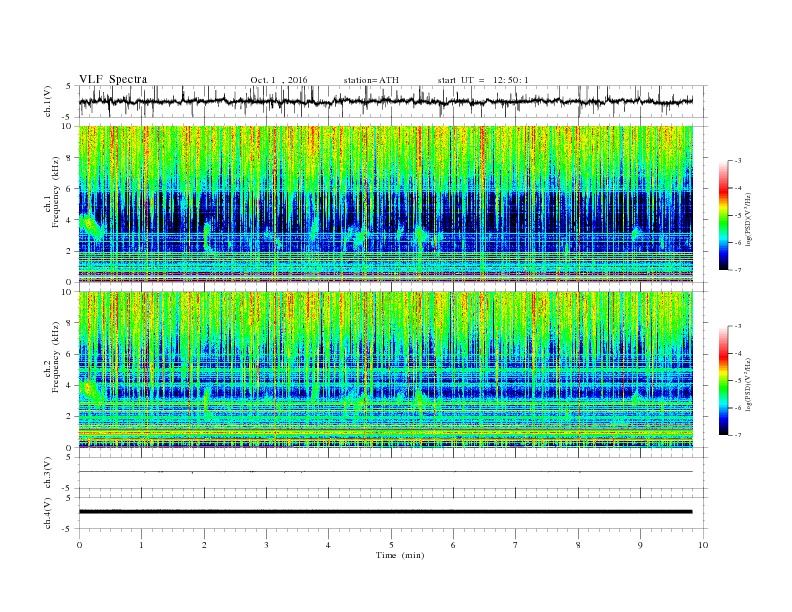Viewport: 792px width, 612px height.
Task: Click the ch.1 colorbar "log(PSD)(V²/Hz)" label
Action: click(750, 218)
